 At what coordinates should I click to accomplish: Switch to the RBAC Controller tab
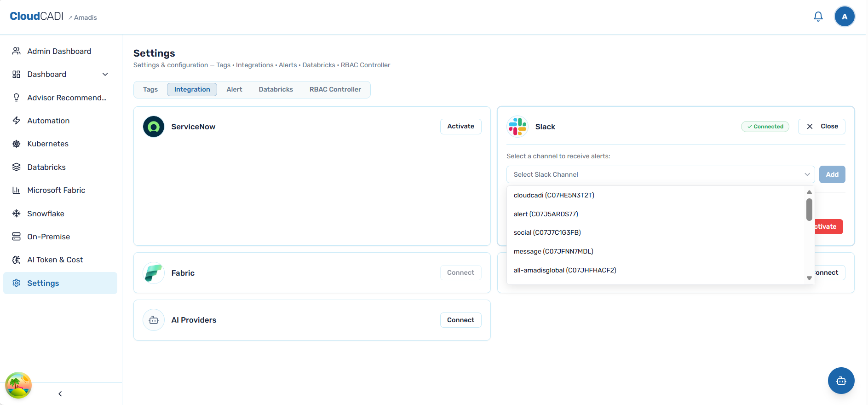[335, 89]
